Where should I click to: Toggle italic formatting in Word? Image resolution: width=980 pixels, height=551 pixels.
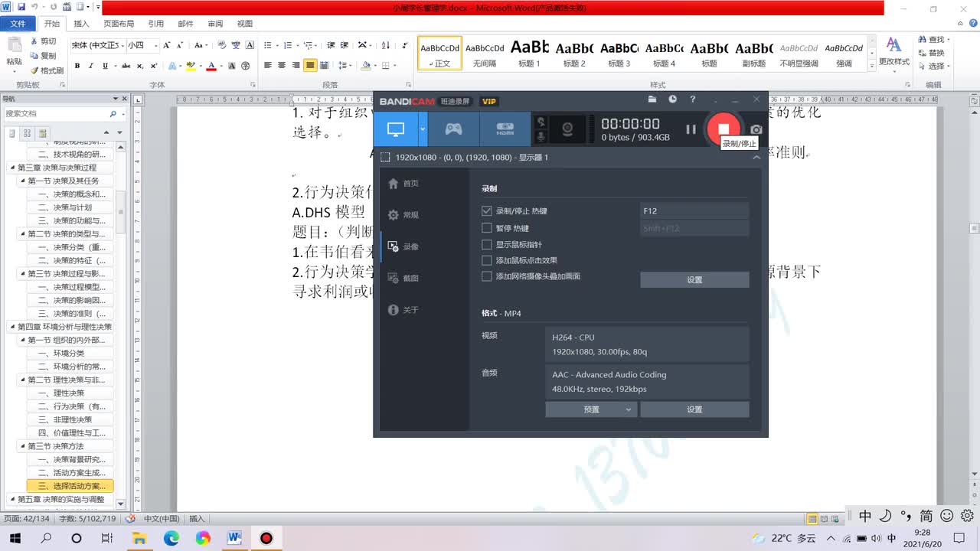click(92, 66)
